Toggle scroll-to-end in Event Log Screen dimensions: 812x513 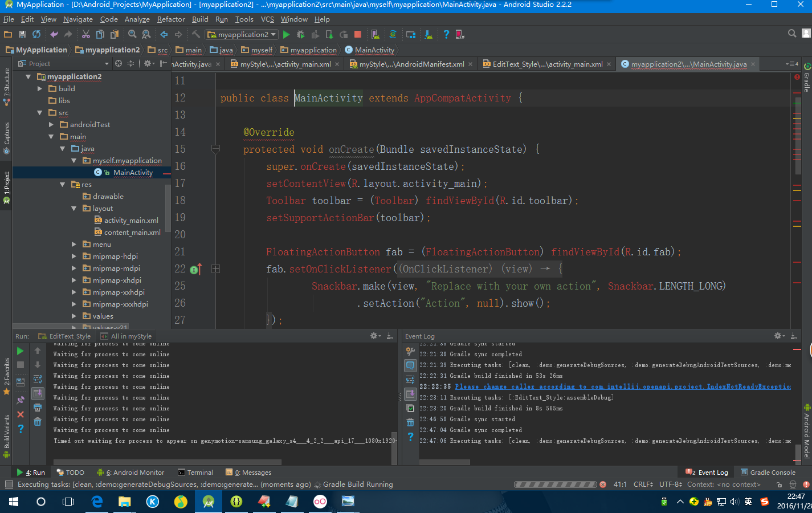click(410, 394)
